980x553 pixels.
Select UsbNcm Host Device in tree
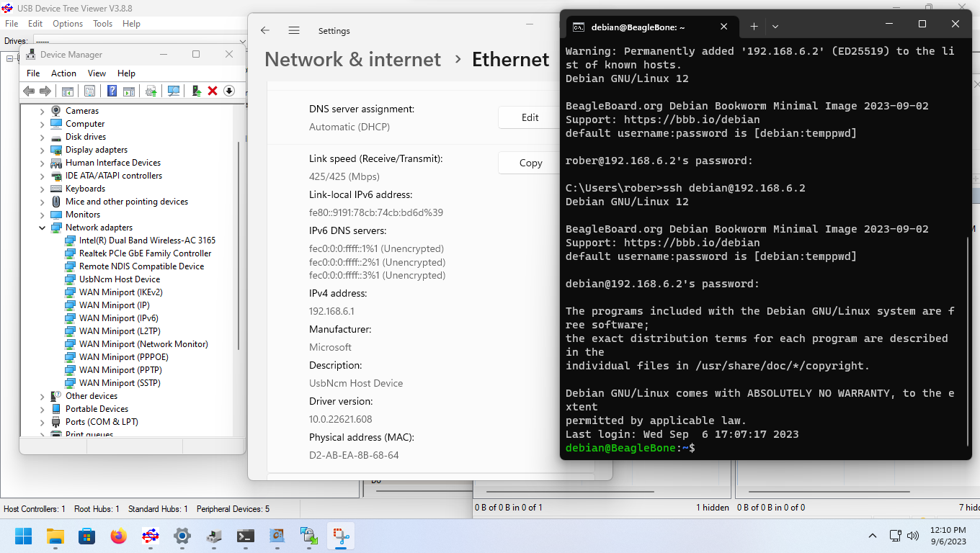point(120,279)
